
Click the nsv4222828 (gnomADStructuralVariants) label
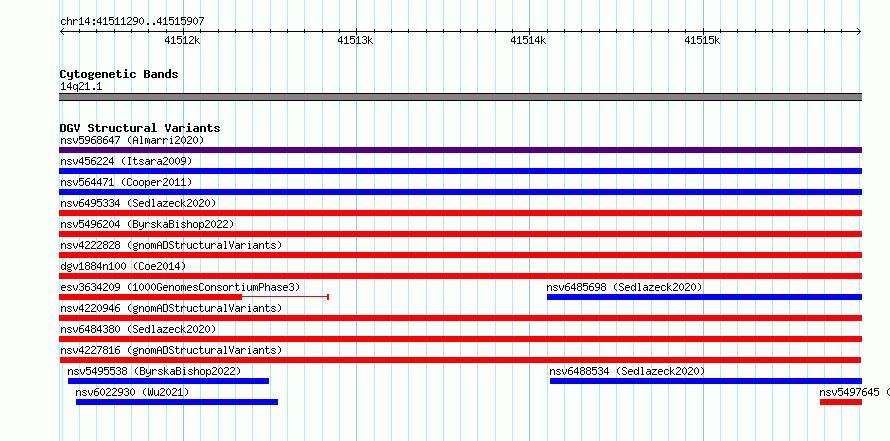[171, 245]
